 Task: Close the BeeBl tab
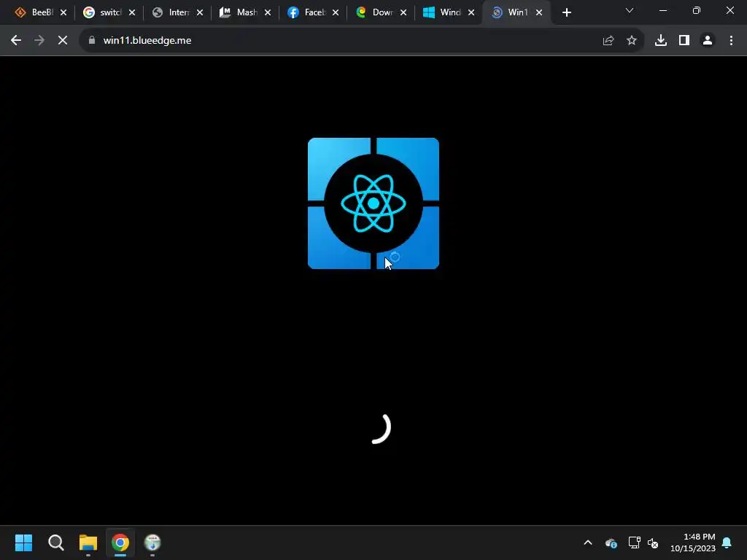point(63,12)
